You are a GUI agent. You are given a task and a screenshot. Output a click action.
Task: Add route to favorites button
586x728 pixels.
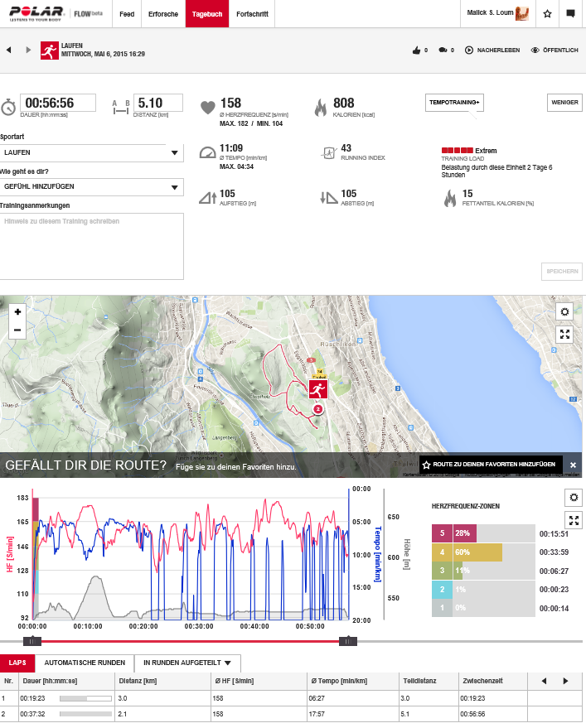click(491, 465)
